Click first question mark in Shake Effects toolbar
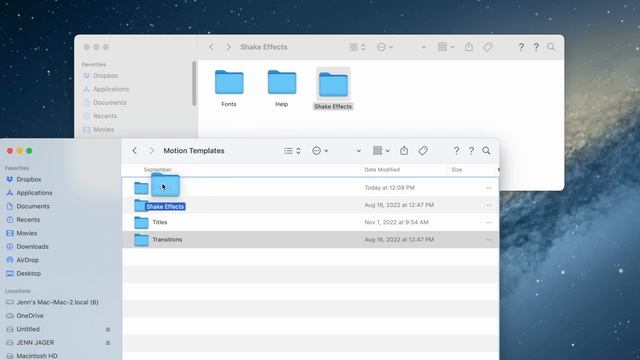The image size is (640, 360). coord(521,47)
